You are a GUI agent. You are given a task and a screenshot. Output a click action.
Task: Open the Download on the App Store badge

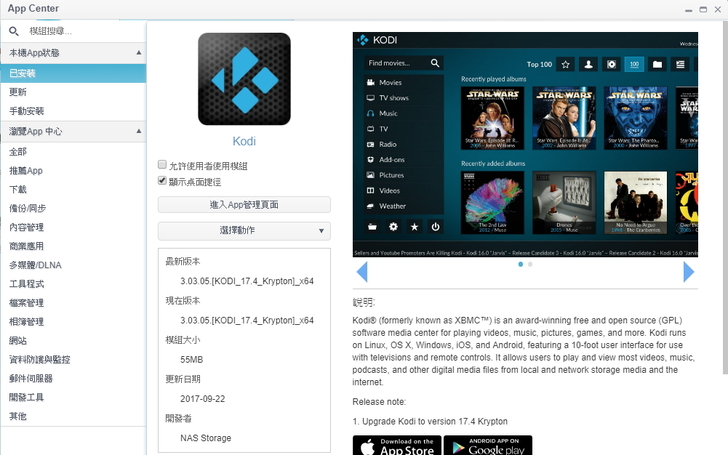396,445
